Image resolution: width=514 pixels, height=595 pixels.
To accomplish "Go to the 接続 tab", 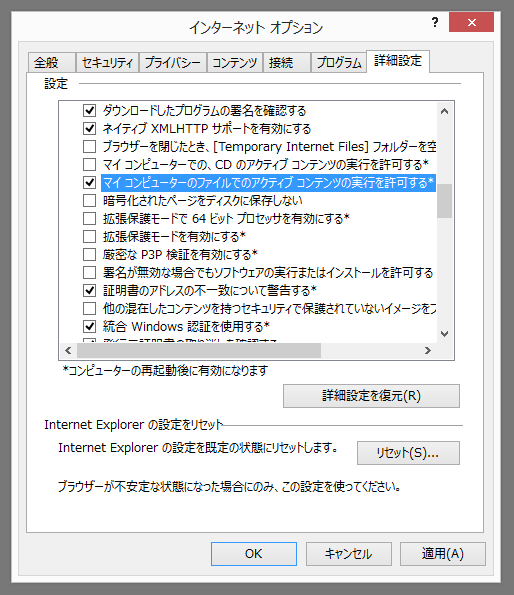I will click(287, 63).
